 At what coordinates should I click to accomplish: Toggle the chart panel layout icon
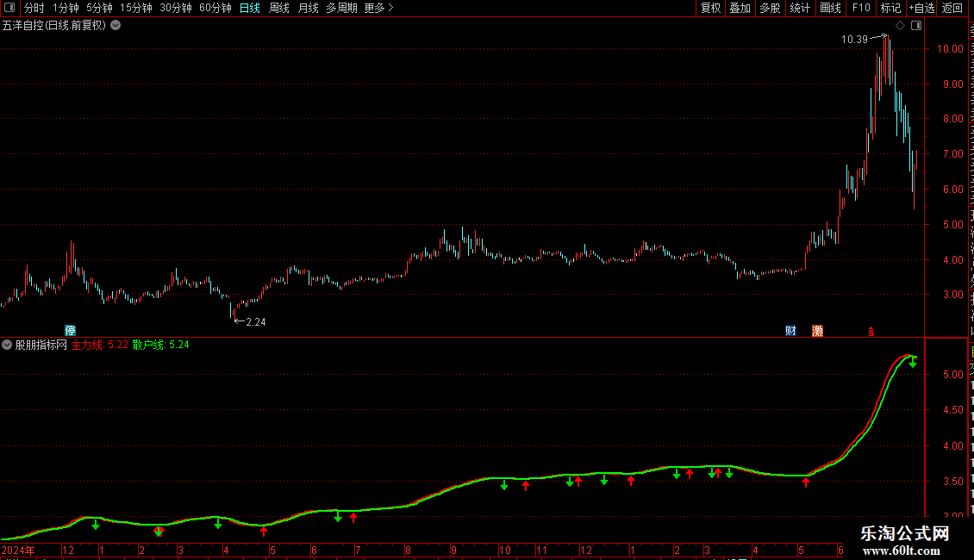[x=916, y=26]
